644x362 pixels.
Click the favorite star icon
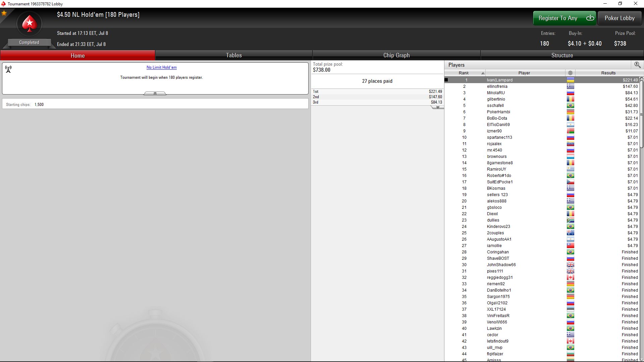[4, 13]
